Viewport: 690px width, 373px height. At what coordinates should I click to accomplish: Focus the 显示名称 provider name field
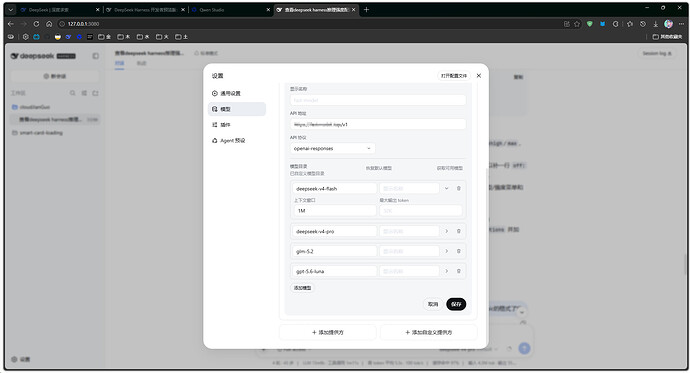point(378,100)
